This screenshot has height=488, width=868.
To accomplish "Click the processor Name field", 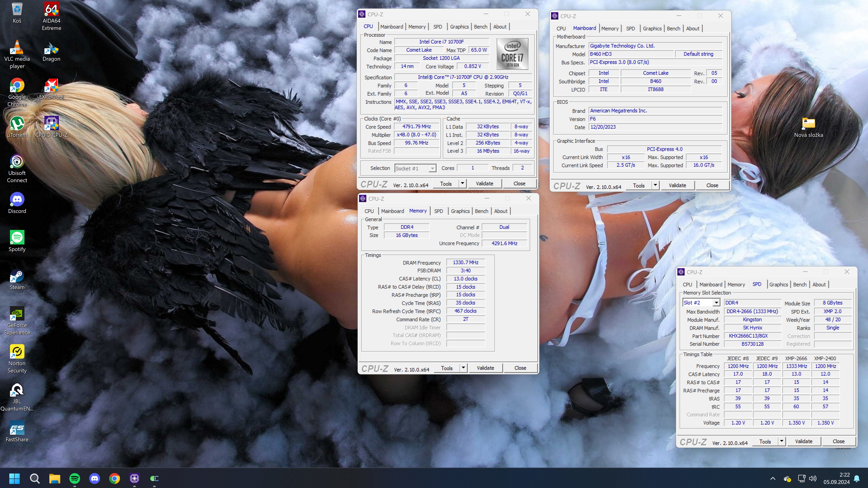I will (x=441, y=42).
